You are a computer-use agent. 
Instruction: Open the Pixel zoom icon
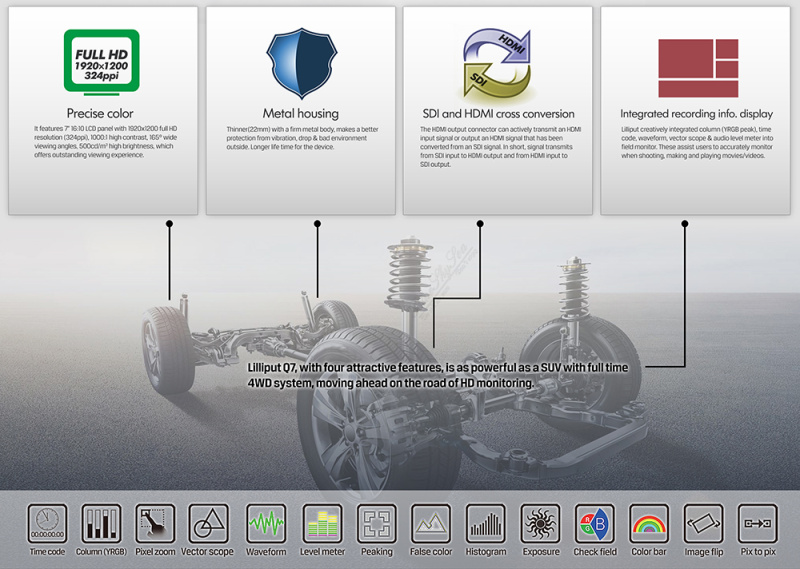(155, 523)
